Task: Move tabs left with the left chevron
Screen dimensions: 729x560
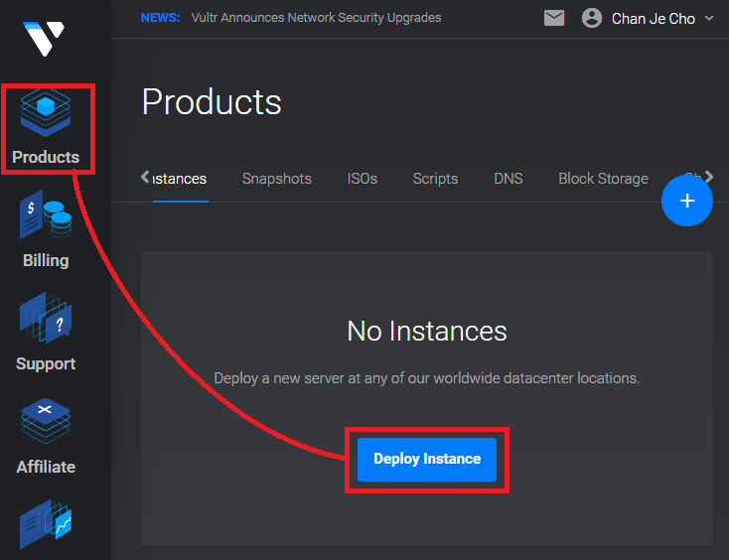Action: (145, 177)
